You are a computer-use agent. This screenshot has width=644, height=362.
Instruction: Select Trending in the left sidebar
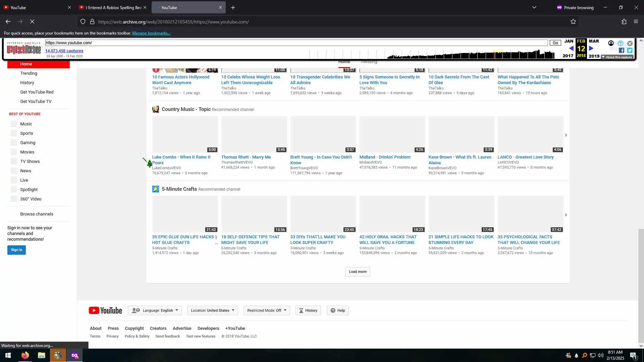point(29,73)
